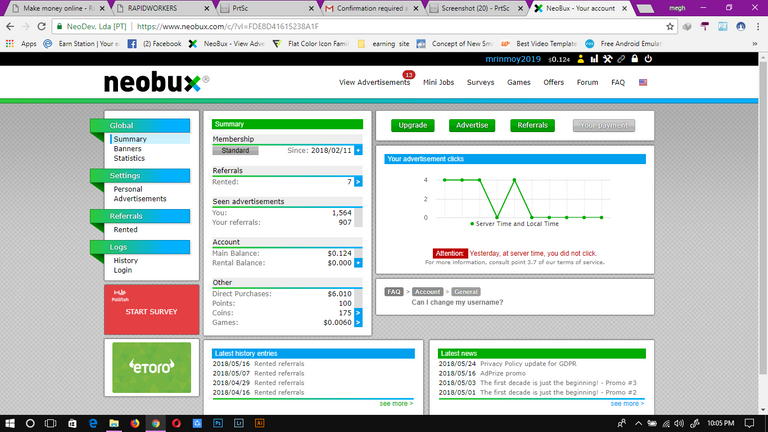Open Illustrator from the taskbar
The width and height of the screenshot is (768, 432).
tap(260, 423)
